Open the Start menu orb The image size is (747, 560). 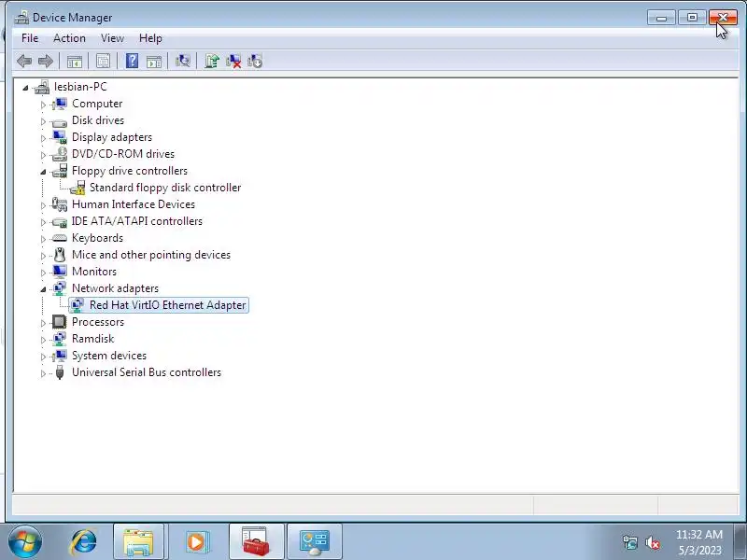click(x=25, y=541)
